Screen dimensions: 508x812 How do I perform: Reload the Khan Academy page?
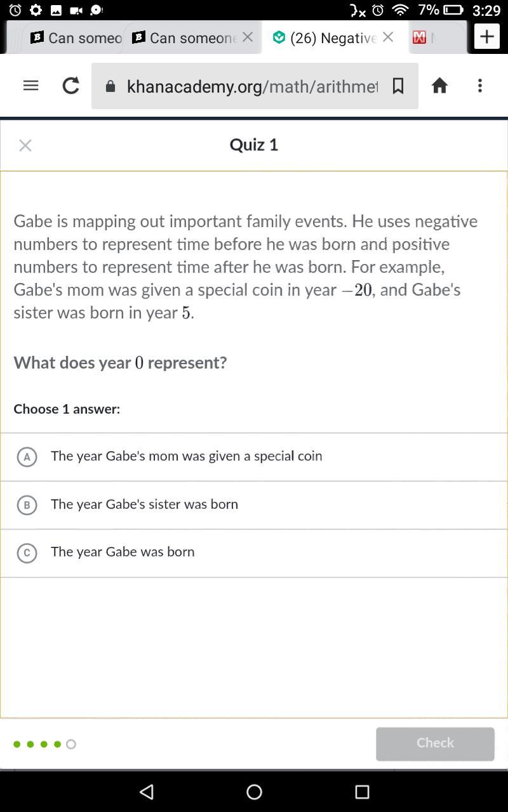click(x=70, y=86)
